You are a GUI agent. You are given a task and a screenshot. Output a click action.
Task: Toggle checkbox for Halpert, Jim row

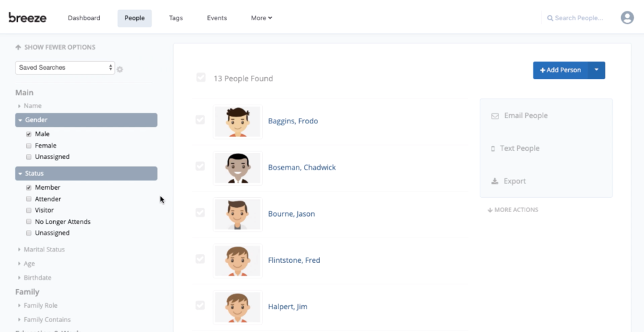point(200,305)
